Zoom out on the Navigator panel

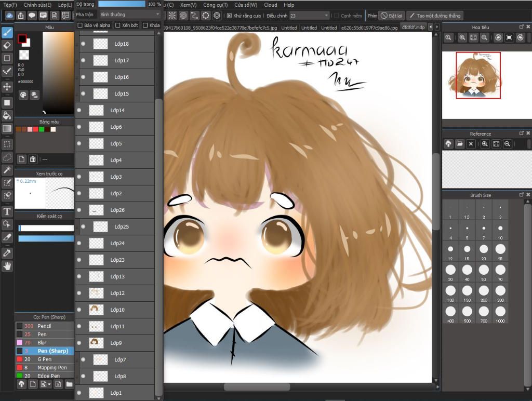485,37
